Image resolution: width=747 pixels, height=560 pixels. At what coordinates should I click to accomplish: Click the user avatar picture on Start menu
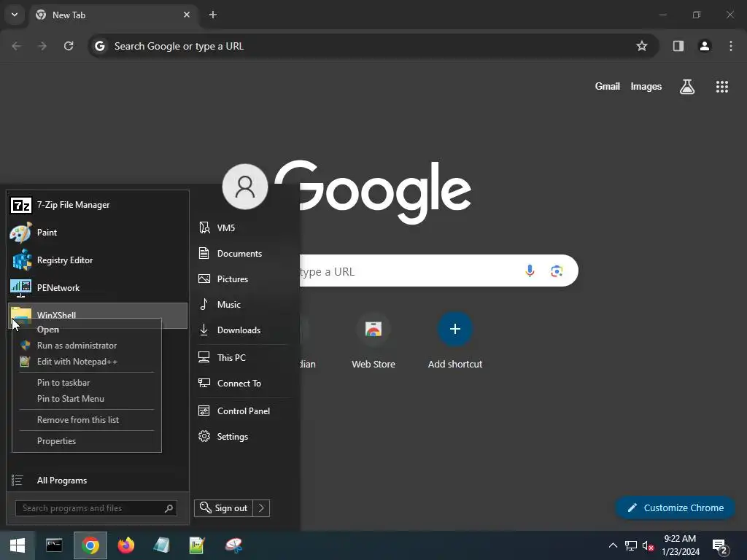tap(245, 187)
